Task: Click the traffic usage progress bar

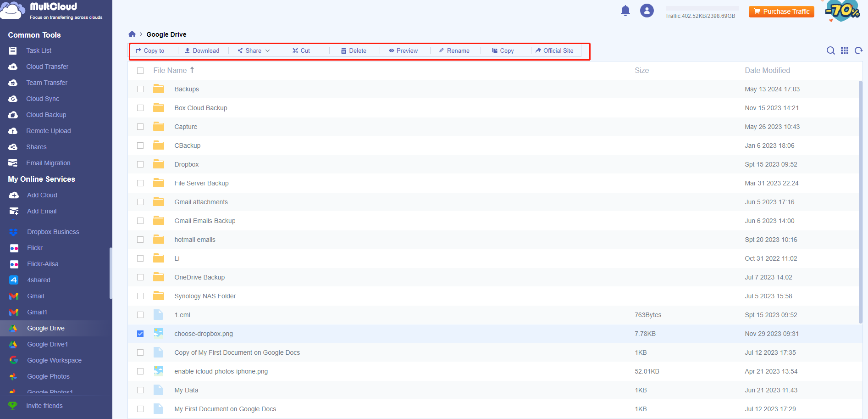Action: pos(702,8)
